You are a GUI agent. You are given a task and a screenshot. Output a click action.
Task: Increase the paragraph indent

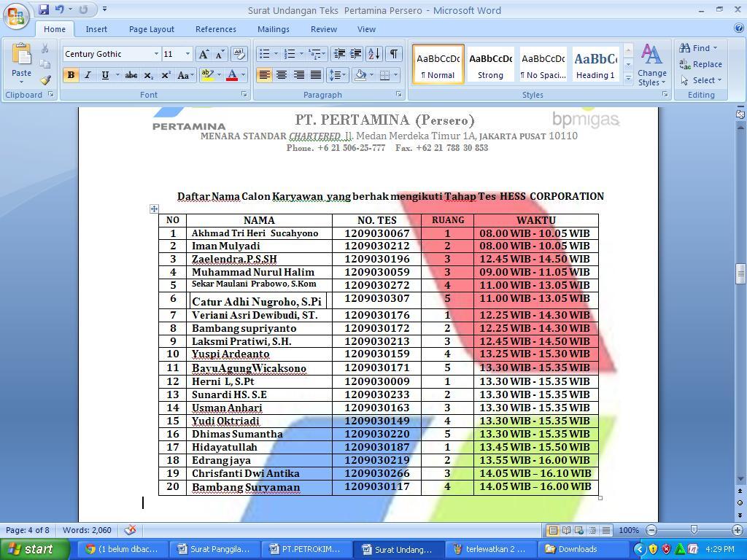(356, 54)
